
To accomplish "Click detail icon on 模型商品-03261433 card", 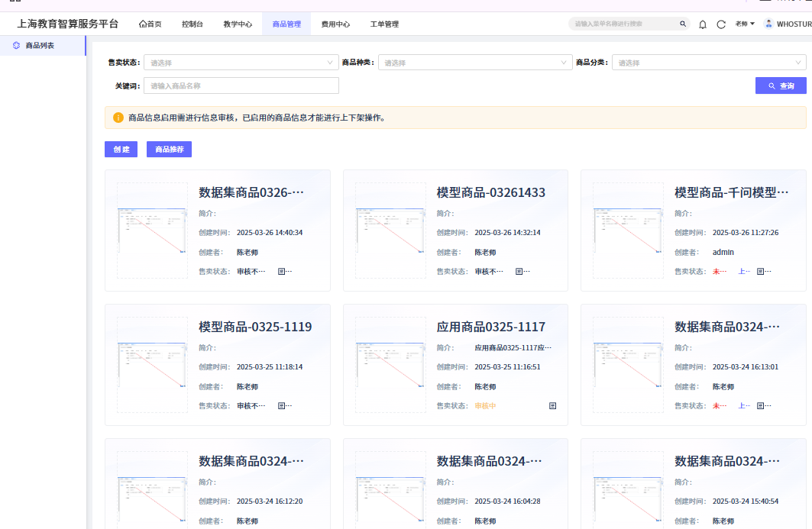I will pyautogui.click(x=519, y=272).
